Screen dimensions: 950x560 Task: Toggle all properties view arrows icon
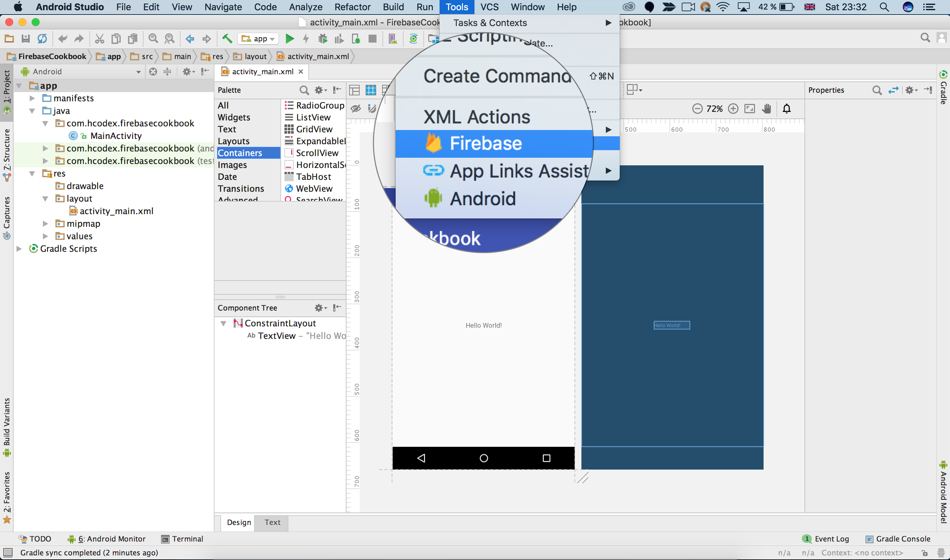[x=893, y=90]
